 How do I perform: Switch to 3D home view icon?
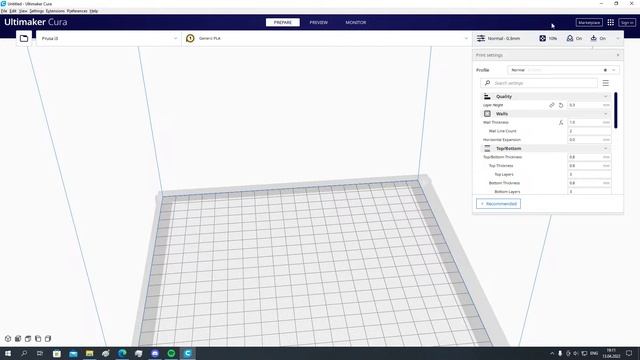pyautogui.click(x=8, y=339)
